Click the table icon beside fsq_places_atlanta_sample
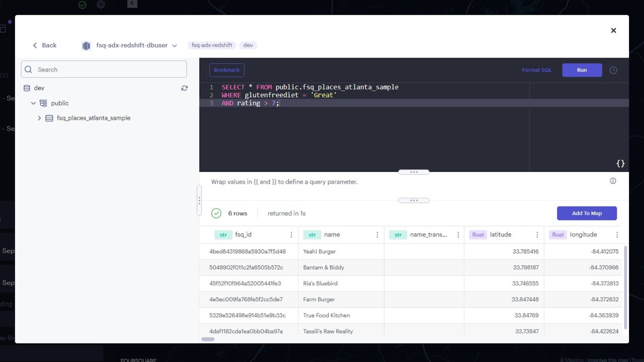The image size is (644, 362). click(49, 118)
